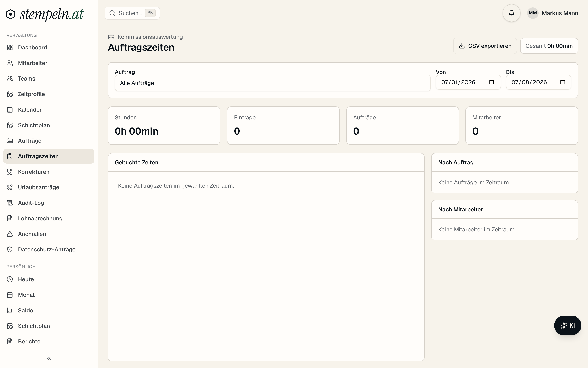This screenshot has height=368, width=588.
Task: Open Schichtplan under Persönlich section
Action: click(x=49, y=326)
